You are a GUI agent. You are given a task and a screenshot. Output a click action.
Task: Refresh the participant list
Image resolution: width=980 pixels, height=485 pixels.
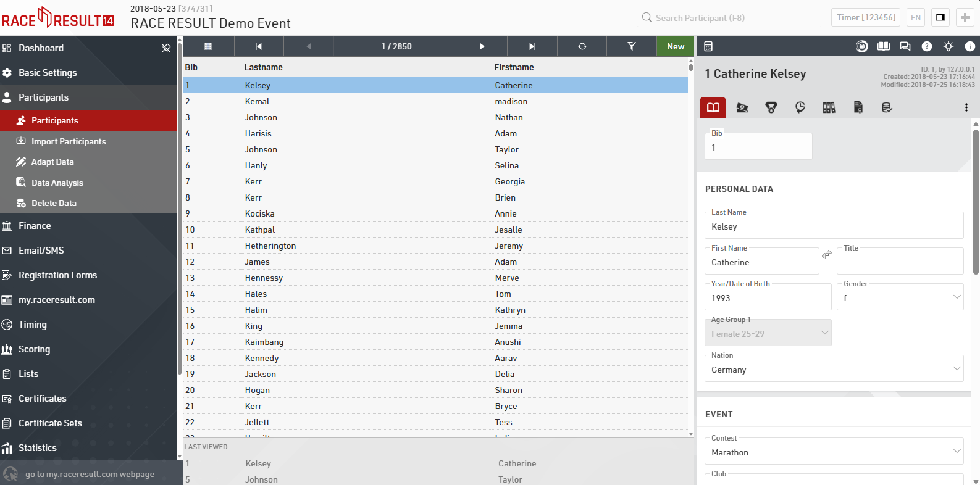point(582,46)
